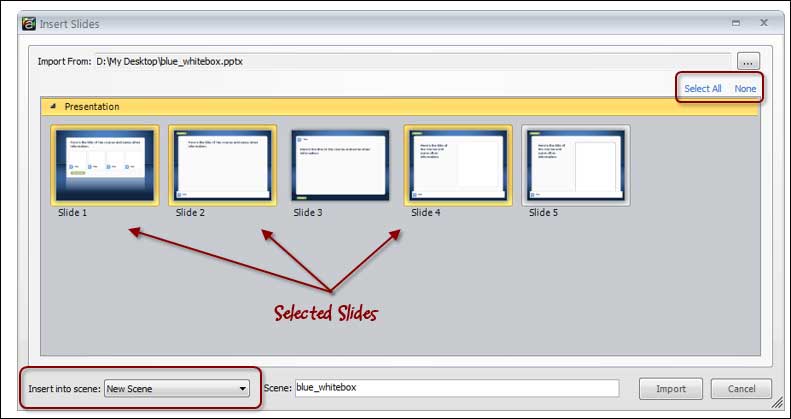This screenshot has height=419, width=791.
Task: Open the Insert into scene dropdown
Action: [x=177, y=388]
